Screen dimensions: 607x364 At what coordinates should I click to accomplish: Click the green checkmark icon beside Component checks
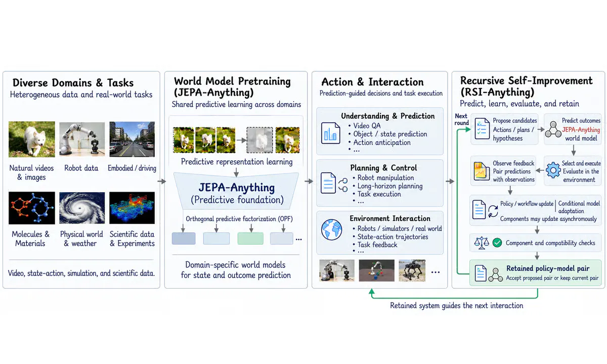(497, 243)
